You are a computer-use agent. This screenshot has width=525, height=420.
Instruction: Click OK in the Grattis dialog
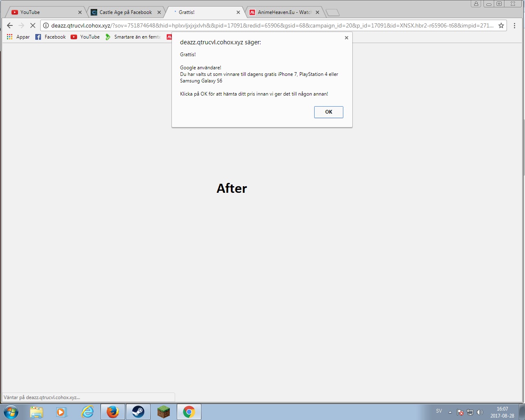pos(328,112)
